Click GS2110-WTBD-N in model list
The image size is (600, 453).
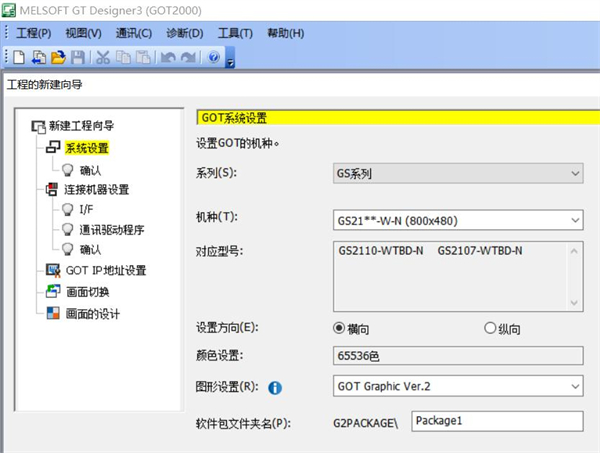381,251
